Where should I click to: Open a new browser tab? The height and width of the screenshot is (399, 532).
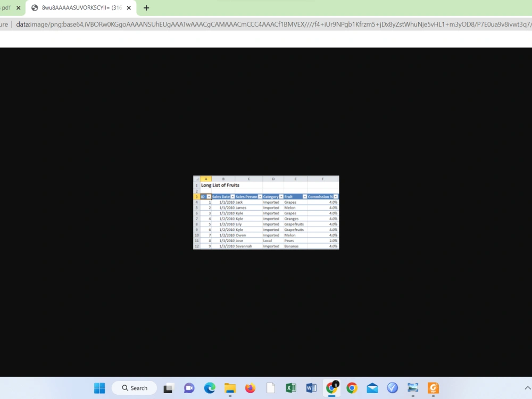(146, 8)
